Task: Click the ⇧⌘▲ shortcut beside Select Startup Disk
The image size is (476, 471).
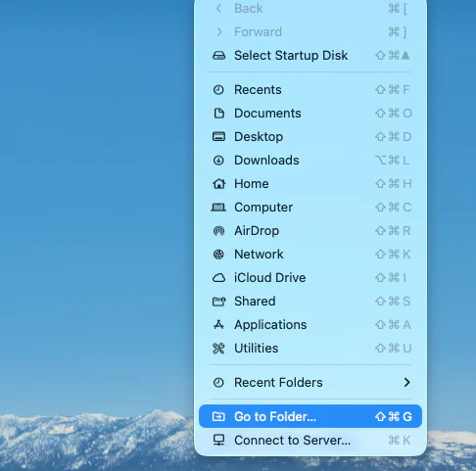Action: [393, 56]
